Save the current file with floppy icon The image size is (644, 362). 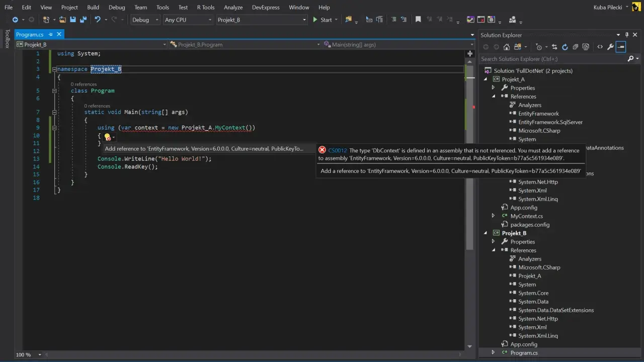click(73, 20)
